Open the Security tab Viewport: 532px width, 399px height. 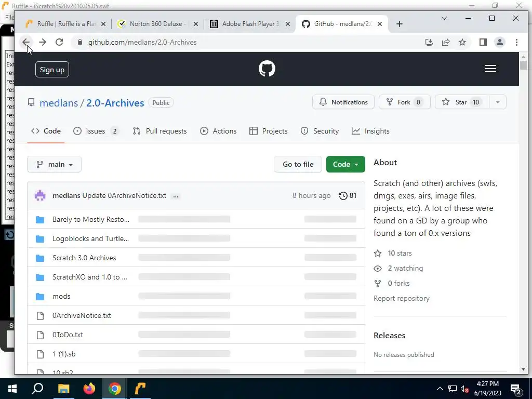coord(320,131)
